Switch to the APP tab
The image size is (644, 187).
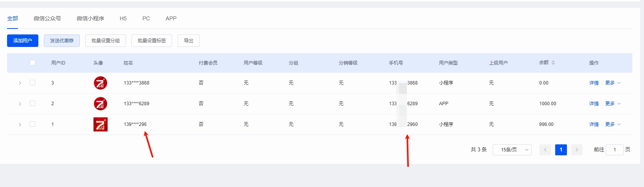coord(171,18)
